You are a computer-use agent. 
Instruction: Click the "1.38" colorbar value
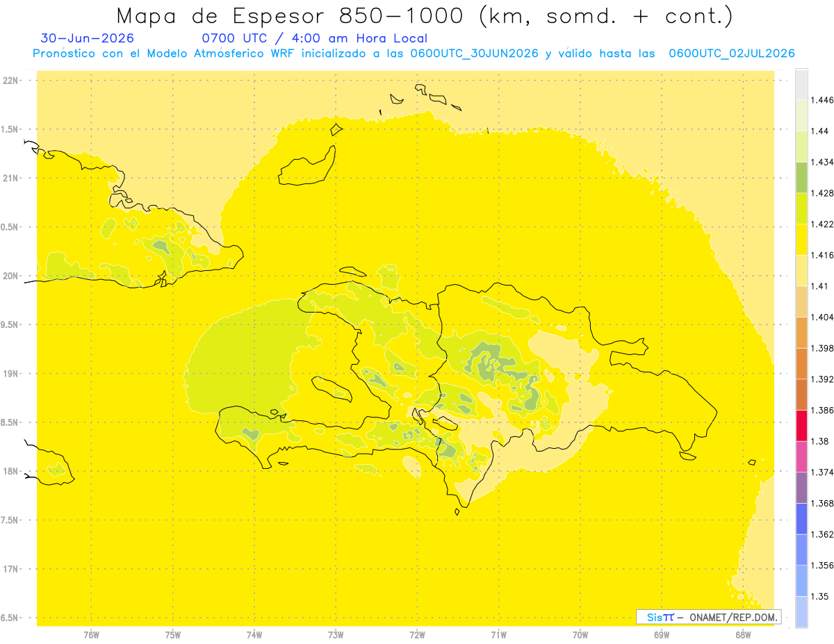click(819, 441)
